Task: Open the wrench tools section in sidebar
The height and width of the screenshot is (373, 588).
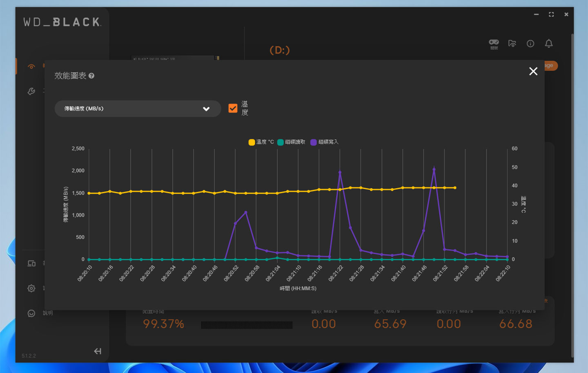Action: 31,91
